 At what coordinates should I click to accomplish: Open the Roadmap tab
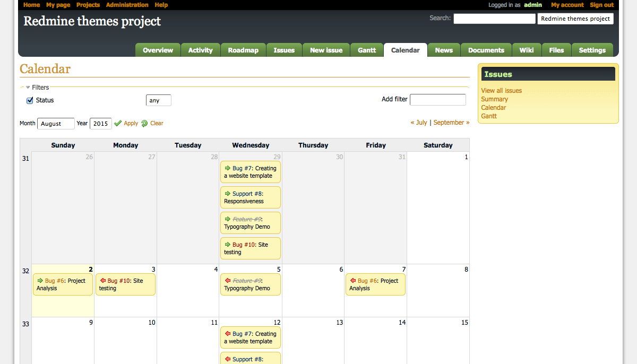point(243,50)
